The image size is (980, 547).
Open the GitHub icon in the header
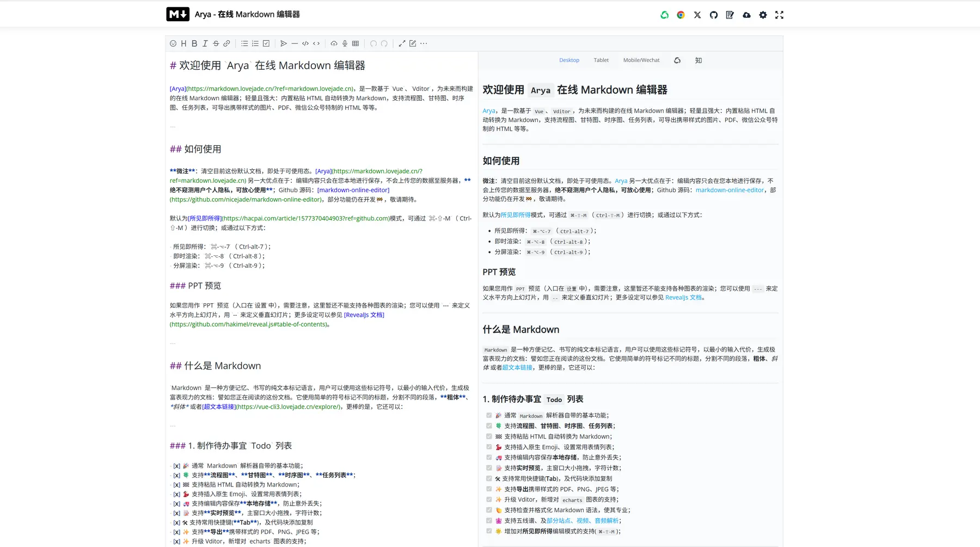click(x=713, y=15)
